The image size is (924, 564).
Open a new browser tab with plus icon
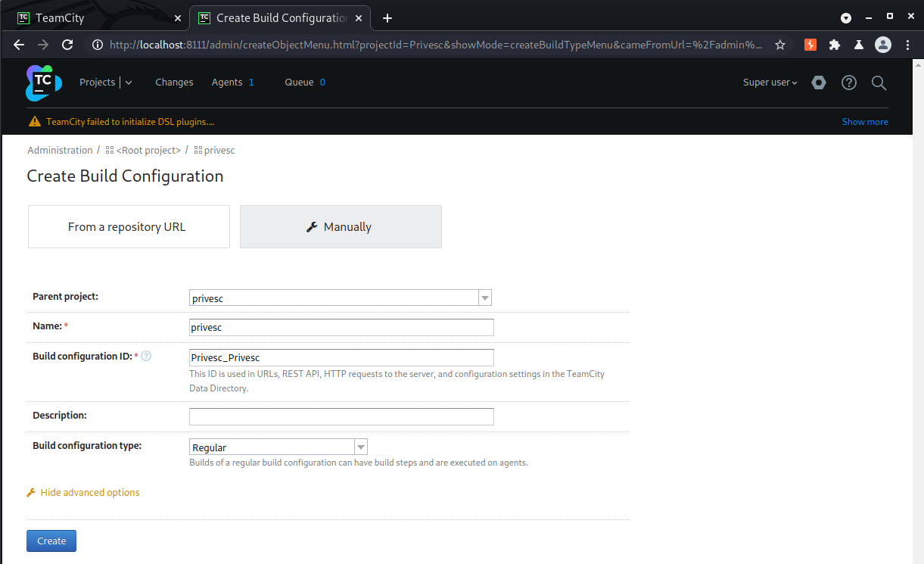(x=387, y=17)
